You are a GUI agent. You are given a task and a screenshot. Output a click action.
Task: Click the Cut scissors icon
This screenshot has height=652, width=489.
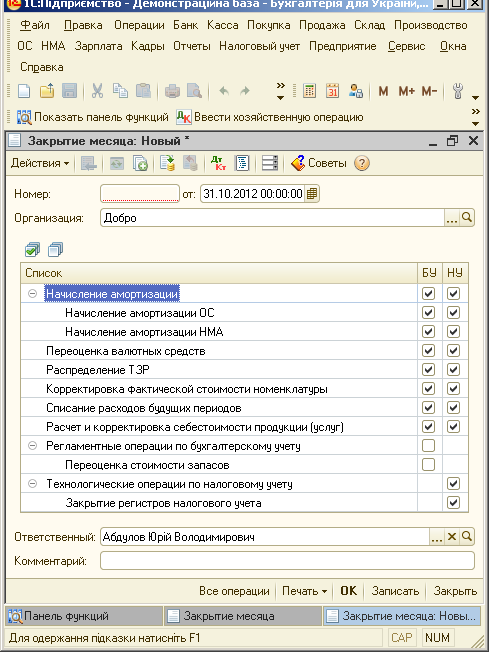point(97,91)
